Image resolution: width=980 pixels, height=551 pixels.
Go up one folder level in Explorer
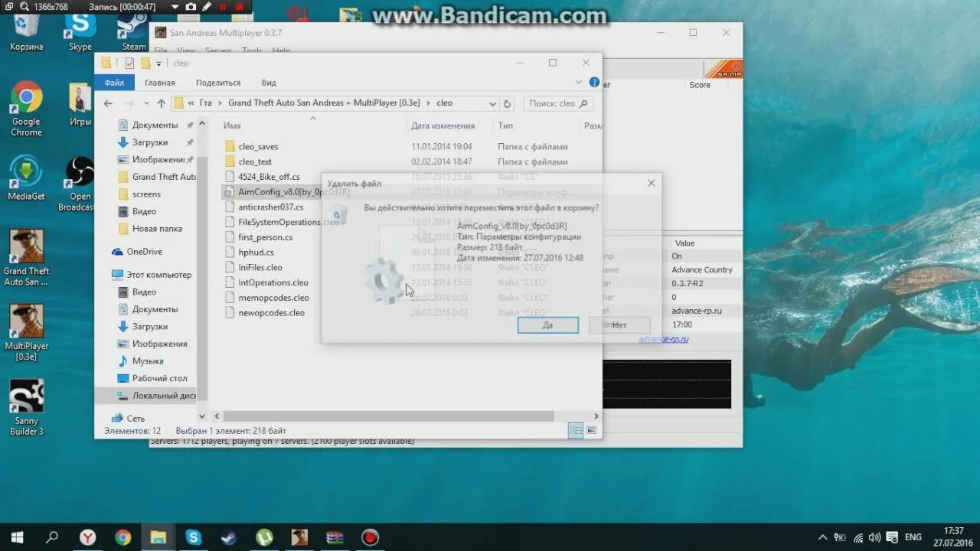coord(161,103)
